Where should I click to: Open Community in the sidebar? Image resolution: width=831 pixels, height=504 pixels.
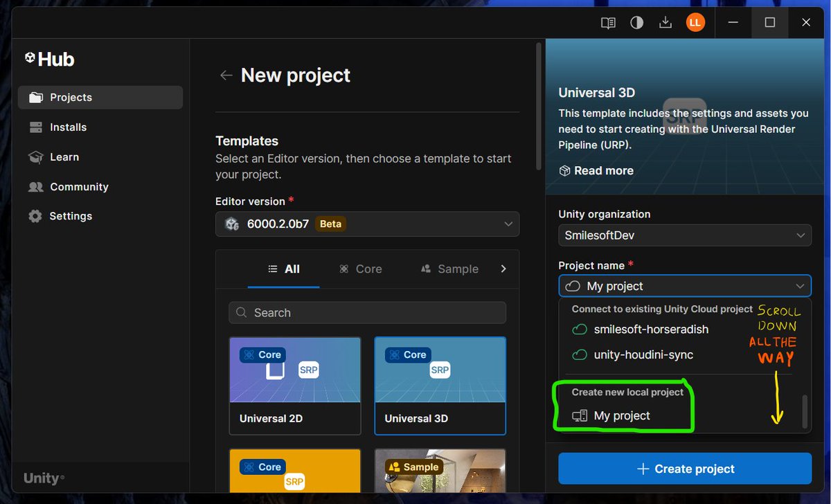pyautogui.click(x=100, y=187)
